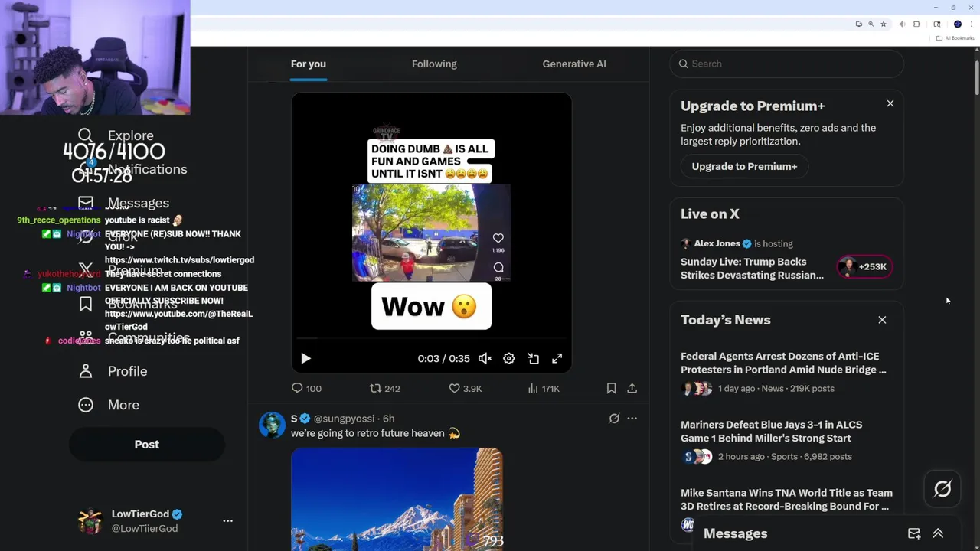This screenshot has width=980, height=551.
Task: View analytics showing 171K views
Action: point(544,389)
